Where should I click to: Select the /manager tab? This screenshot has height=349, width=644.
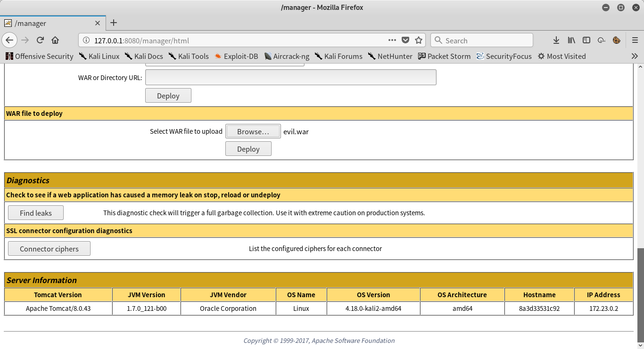(x=52, y=23)
